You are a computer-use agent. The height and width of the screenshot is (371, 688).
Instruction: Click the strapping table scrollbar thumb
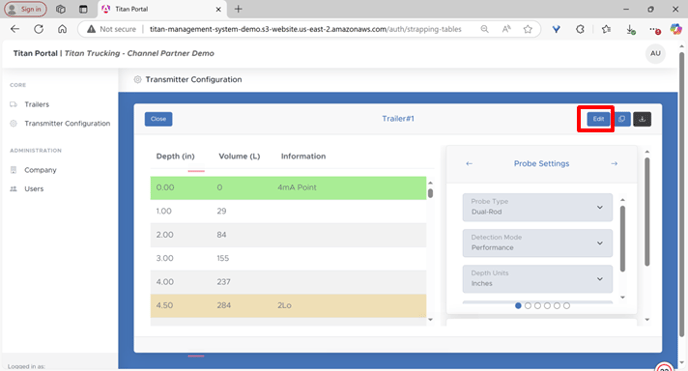tap(430, 193)
